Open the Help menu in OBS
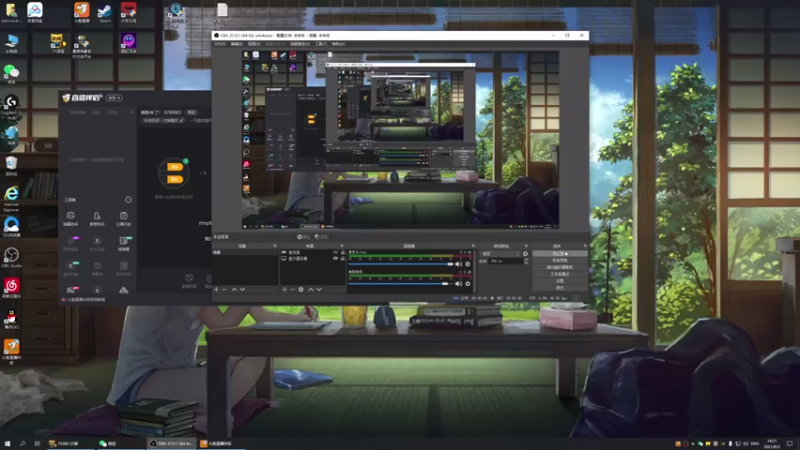This screenshot has height=450, width=800. pos(338,44)
